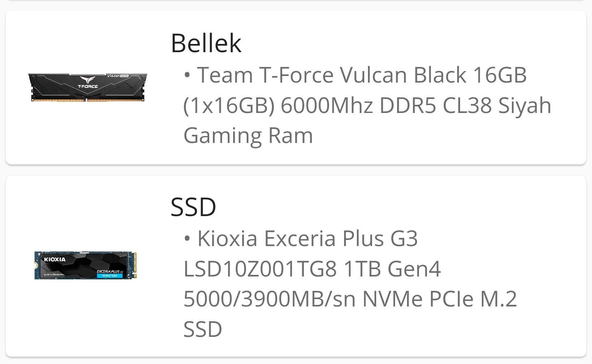Screen dimensions: 592x364
Task: Click the gold M.2 connector of the SSD image
Action: tap(134, 265)
